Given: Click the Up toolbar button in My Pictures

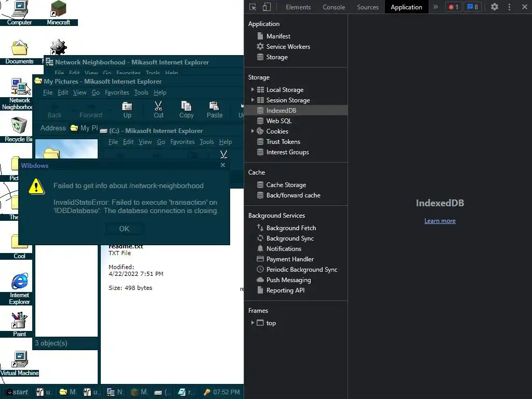Looking at the screenshot, I should coord(127,110).
